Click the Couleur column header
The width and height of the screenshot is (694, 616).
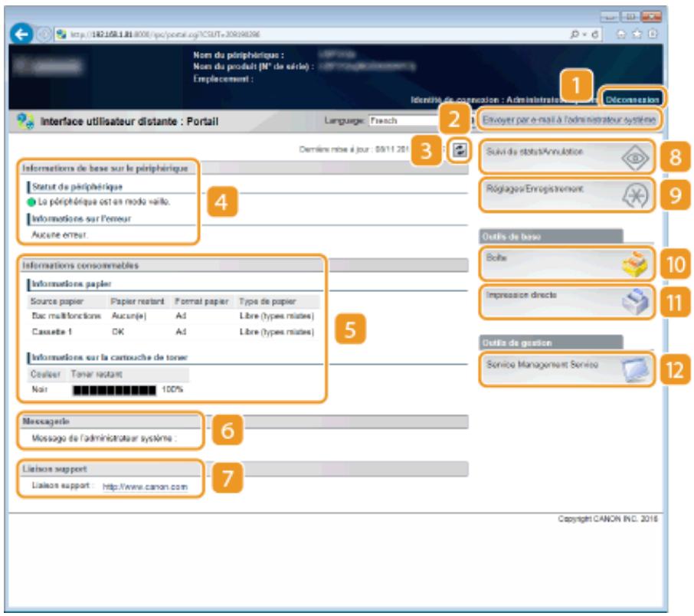(x=45, y=374)
